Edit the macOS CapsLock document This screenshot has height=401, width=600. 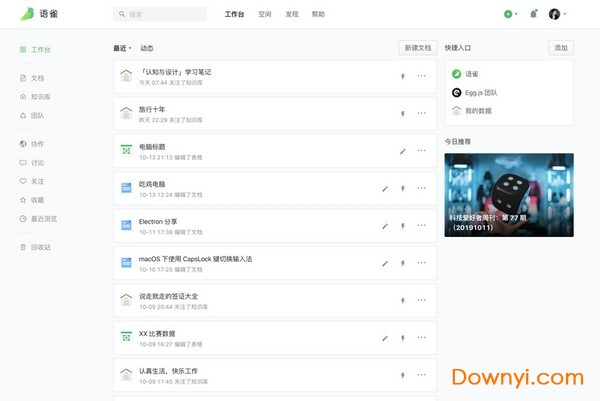(x=385, y=264)
